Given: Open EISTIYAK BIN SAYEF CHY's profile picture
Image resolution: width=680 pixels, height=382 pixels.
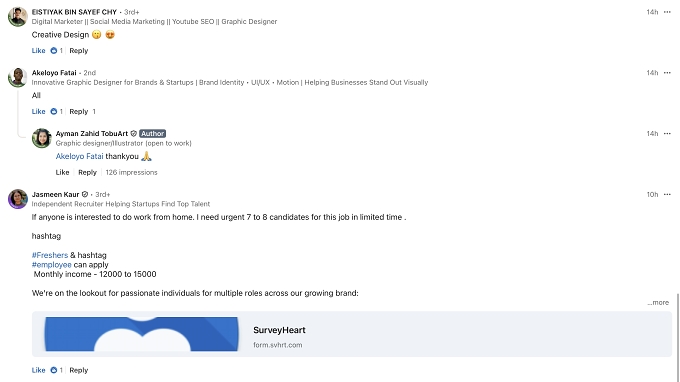Looking at the screenshot, I should (18, 17).
